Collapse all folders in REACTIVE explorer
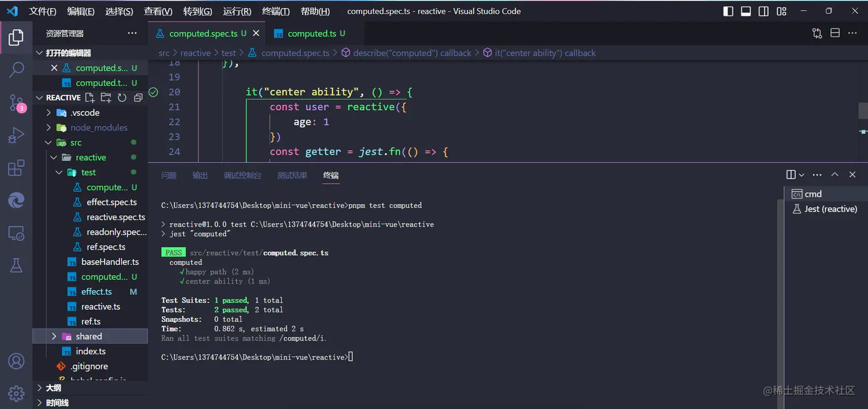This screenshot has width=868, height=409. [x=138, y=98]
